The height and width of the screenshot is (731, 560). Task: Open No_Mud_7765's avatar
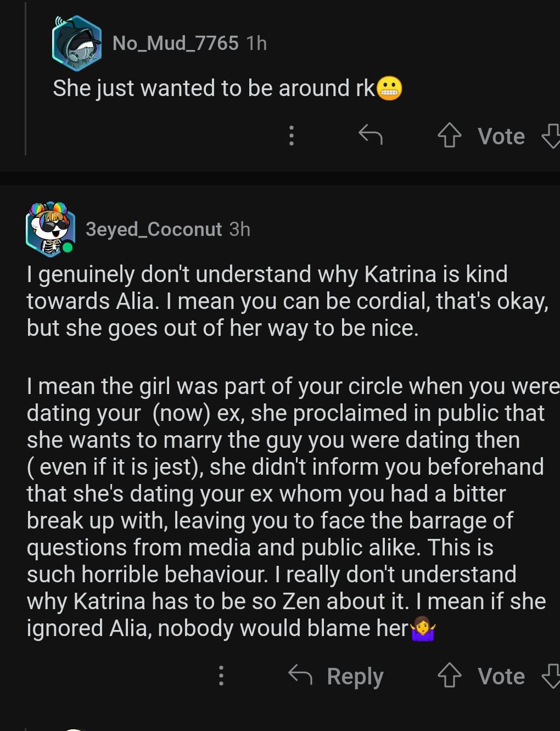77,43
